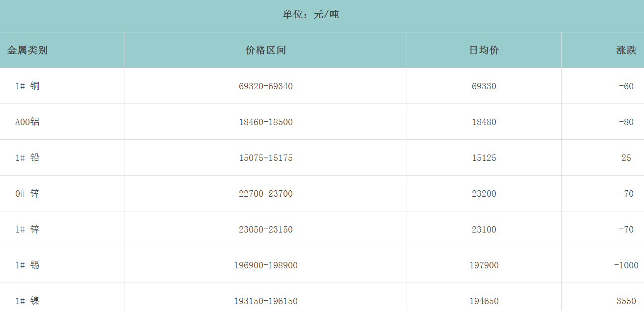Select the 196900-198900 tin price range

265,265
